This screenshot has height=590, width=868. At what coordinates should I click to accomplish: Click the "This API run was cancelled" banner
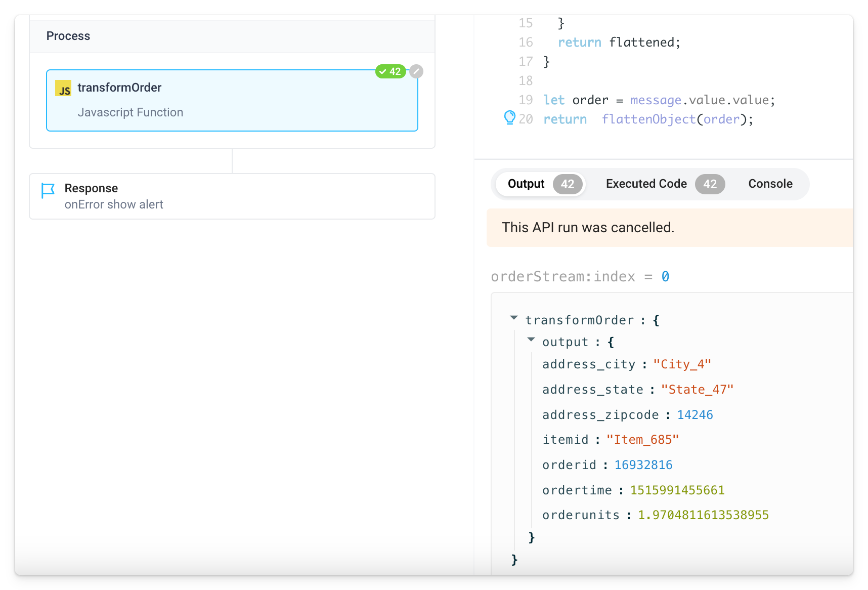[588, 228]
